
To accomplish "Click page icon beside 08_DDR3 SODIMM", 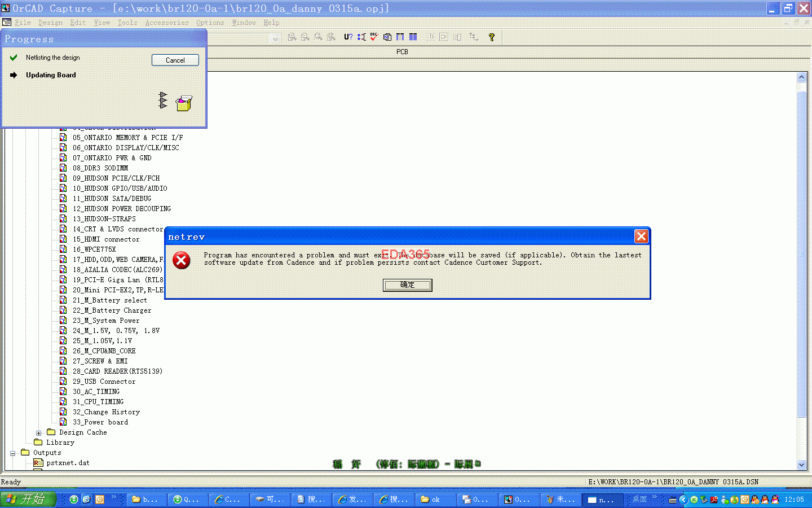I will click(x=63, y=168).
